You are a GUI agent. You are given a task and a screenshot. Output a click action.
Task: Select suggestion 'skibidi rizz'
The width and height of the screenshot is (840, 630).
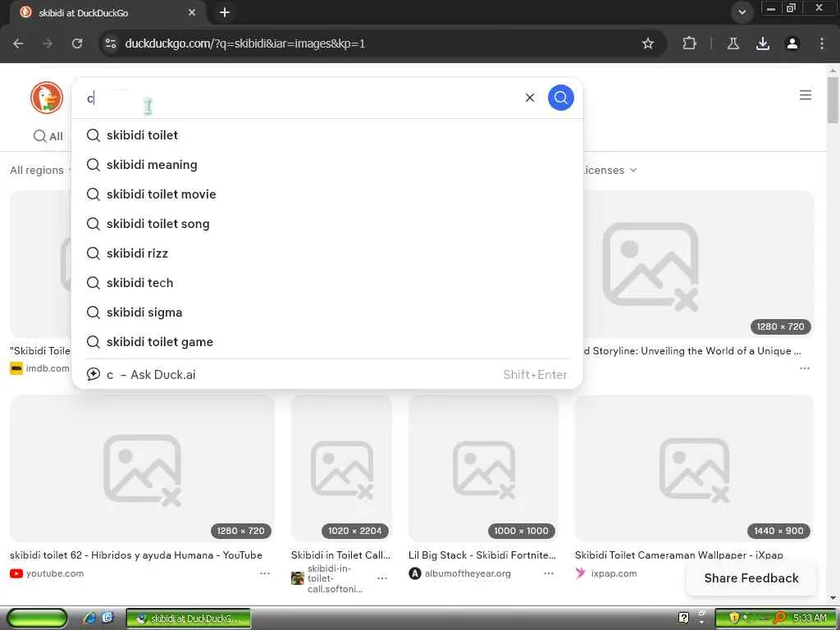[x=326, y=253]
